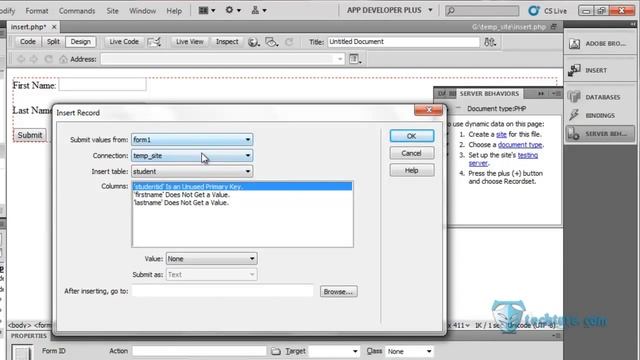Click the CS Live icon
The height and width of the screenshot is (360, 640).
pos(533,11)
